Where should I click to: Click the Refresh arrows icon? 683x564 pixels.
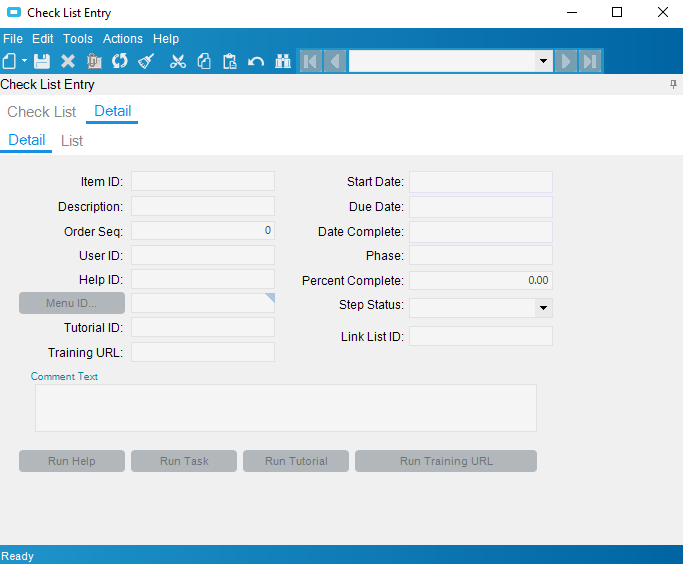[120, 61]
